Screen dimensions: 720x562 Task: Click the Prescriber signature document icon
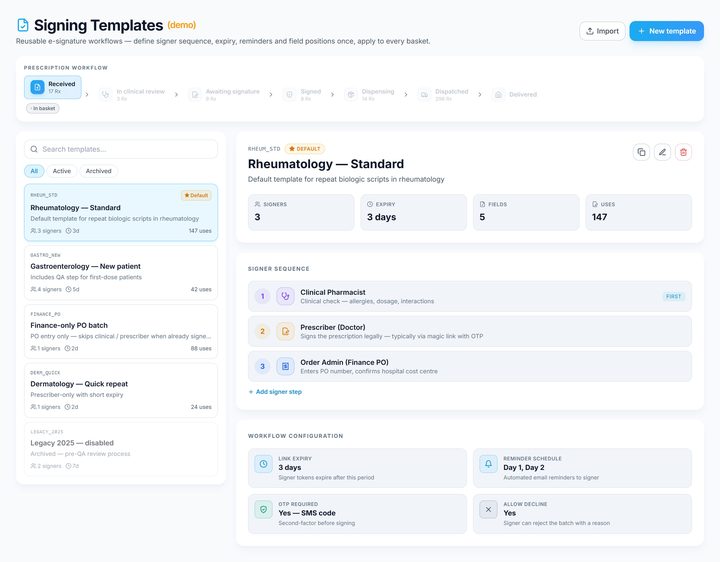click(285, 331)
